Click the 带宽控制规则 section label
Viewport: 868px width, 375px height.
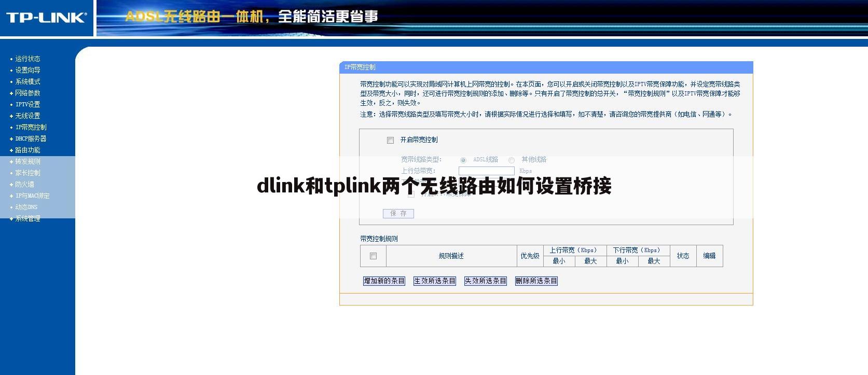point(379,239)
